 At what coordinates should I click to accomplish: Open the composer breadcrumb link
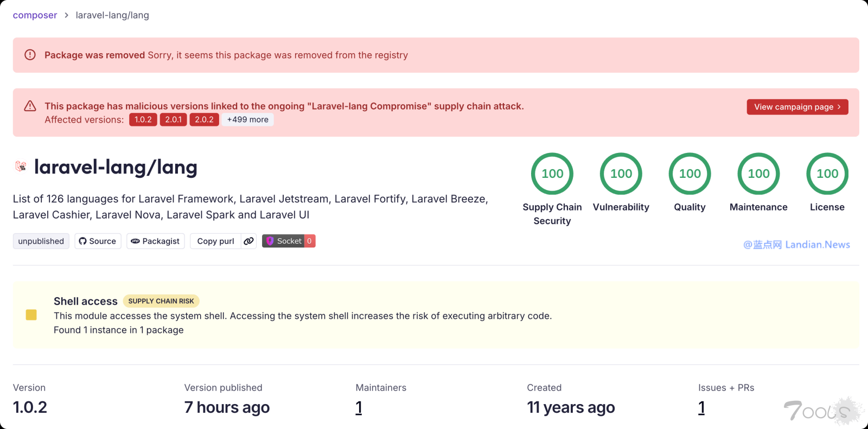pyautogui.click(x=35, y=15)
